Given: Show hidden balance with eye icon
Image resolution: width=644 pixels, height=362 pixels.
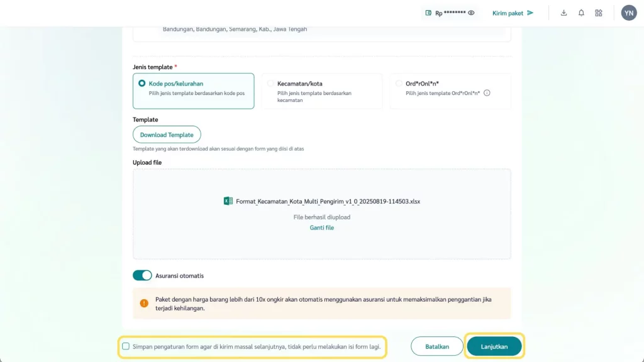Looking at the screenshot, I should [471, 13].
